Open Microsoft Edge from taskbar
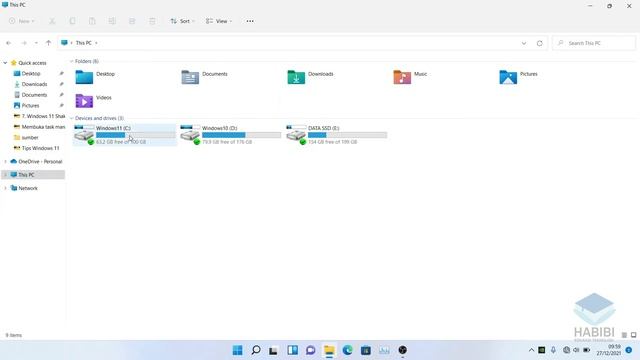 [347, 350]
